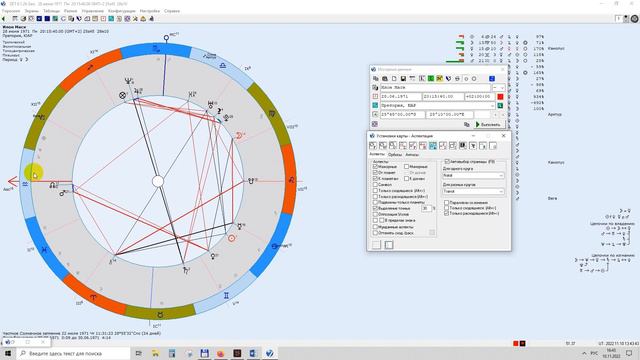This screenshot has width=640, height=360.
Task: Toggle the К домам checkbox
Action: click(407, 178)
